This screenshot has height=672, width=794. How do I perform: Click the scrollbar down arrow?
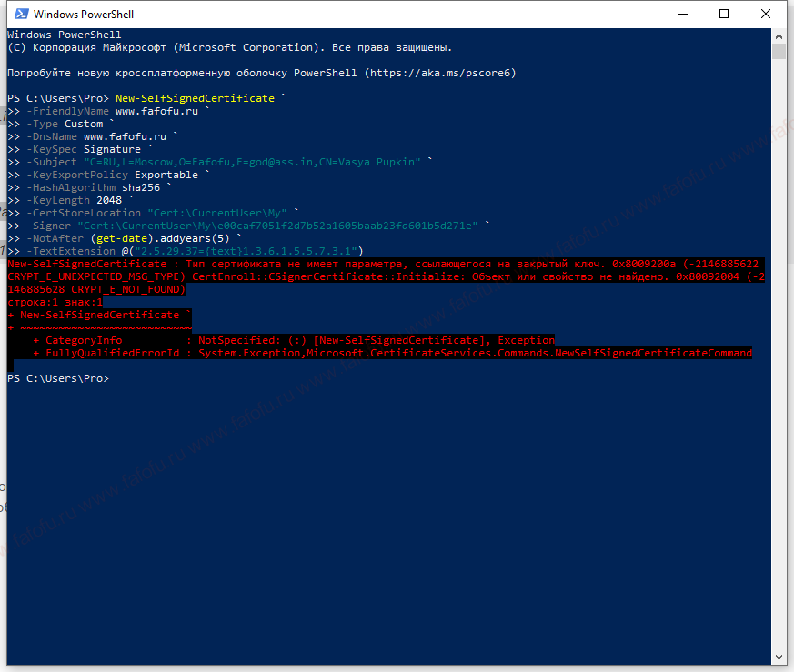point(779,657)
